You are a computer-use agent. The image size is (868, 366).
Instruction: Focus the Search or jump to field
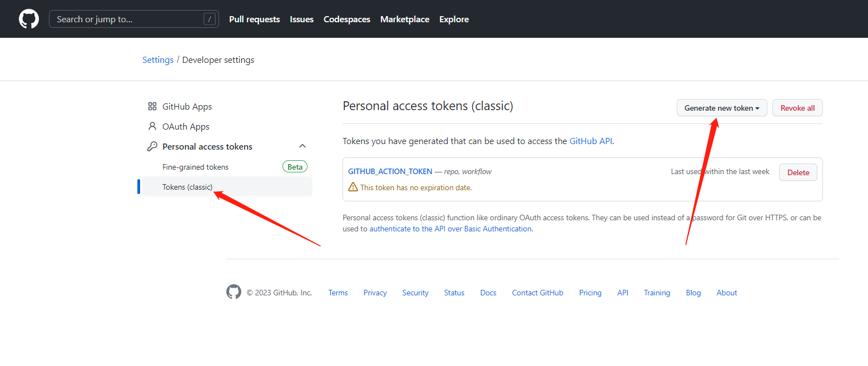coord(128,19)
